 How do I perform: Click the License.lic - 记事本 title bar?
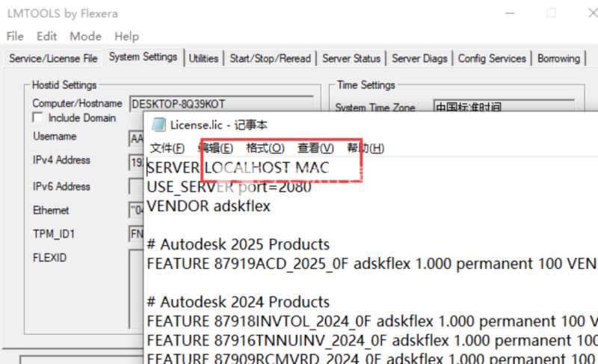371,125
